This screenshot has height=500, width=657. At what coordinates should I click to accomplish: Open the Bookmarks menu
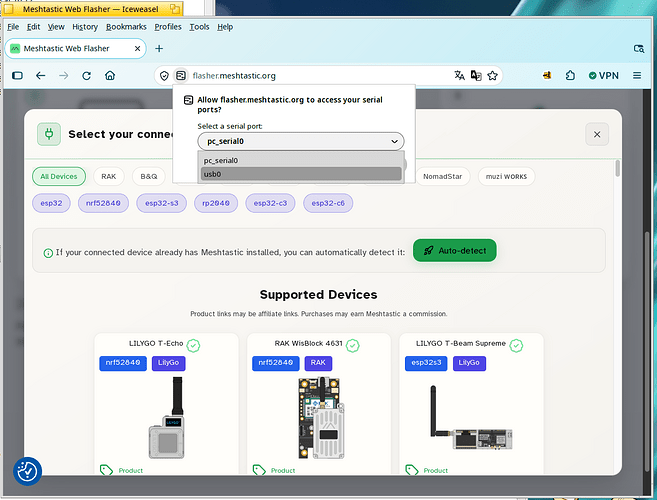(126, 27)
